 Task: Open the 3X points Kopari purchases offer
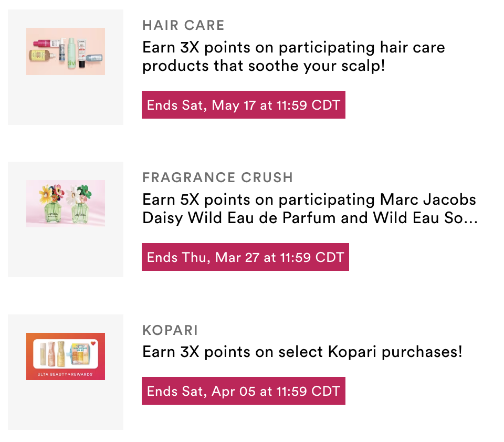pos(302,352)
